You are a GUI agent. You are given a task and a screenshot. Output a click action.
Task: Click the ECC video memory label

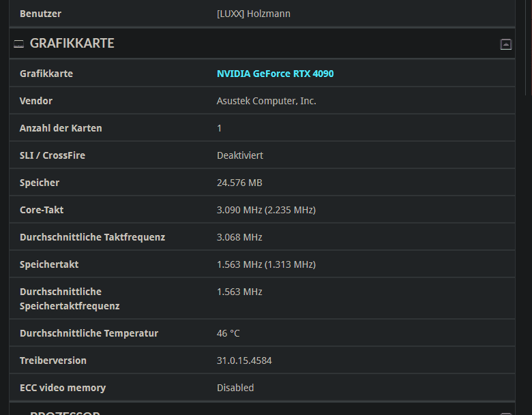click(63, 388)
